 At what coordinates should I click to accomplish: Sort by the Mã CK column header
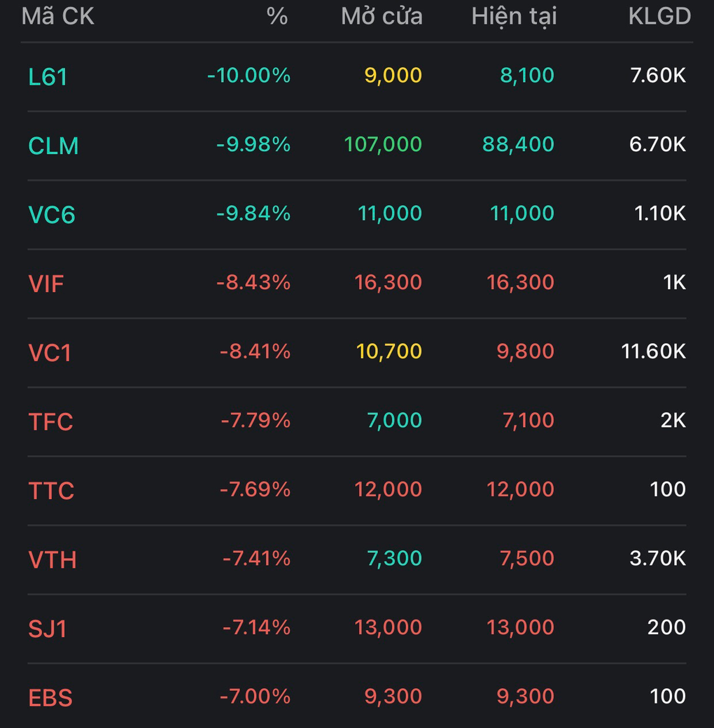pyautogui.click(x=58, y=16)
